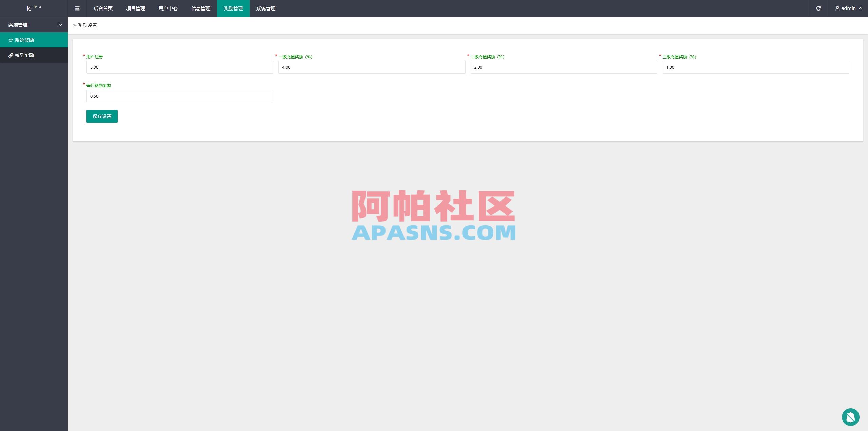Click the 保存设置 button

[x=102, y=116]
